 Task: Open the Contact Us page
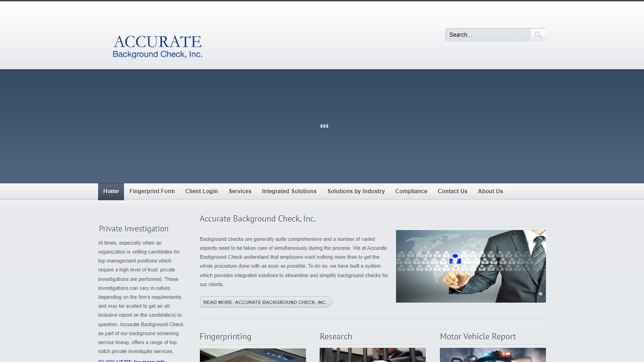click(x=452, y=191)
